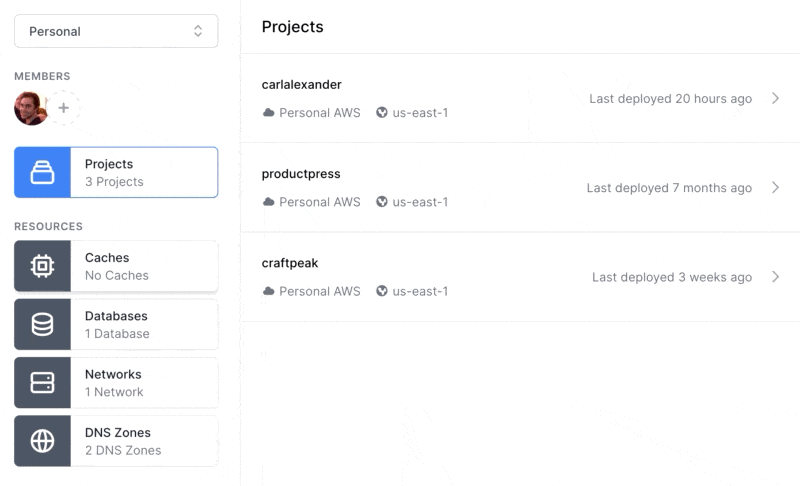Click the Caches chip icon
The width and height of the screenshot is (800, 486).
coord(42,266)
